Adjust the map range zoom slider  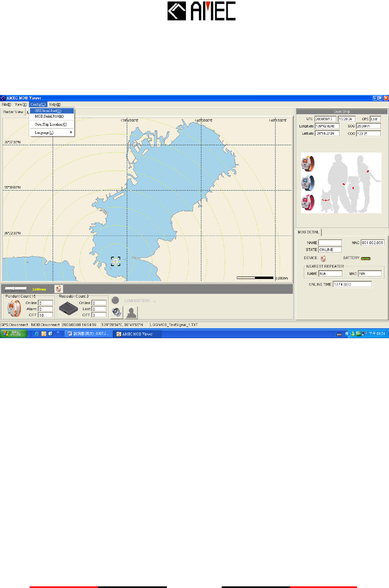pyautogui.click(x=15, y=289)
